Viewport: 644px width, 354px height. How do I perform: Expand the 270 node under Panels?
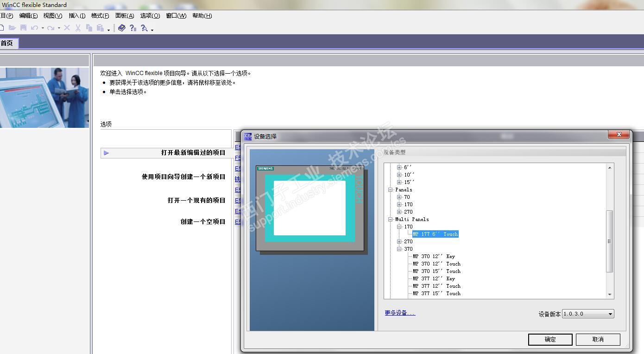(x=399, y=212)
